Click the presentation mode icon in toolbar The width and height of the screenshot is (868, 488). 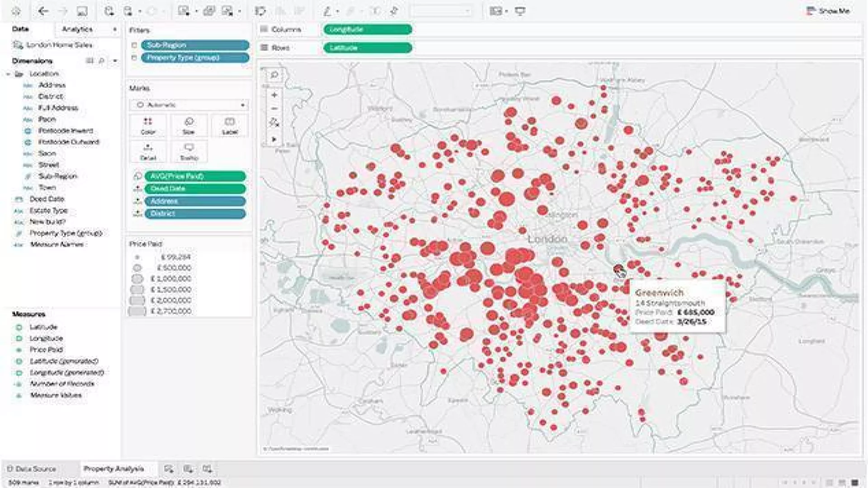click(520, 11)
